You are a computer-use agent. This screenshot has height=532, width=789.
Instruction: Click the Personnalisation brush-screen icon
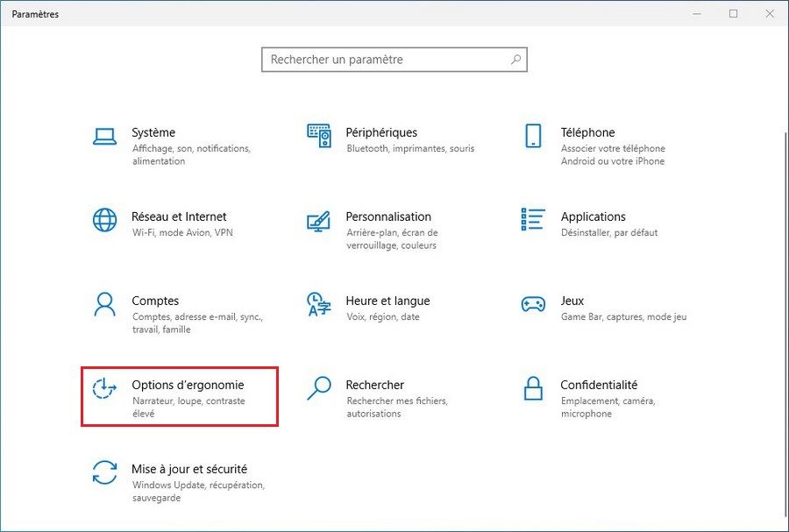[x=319, y=221]
